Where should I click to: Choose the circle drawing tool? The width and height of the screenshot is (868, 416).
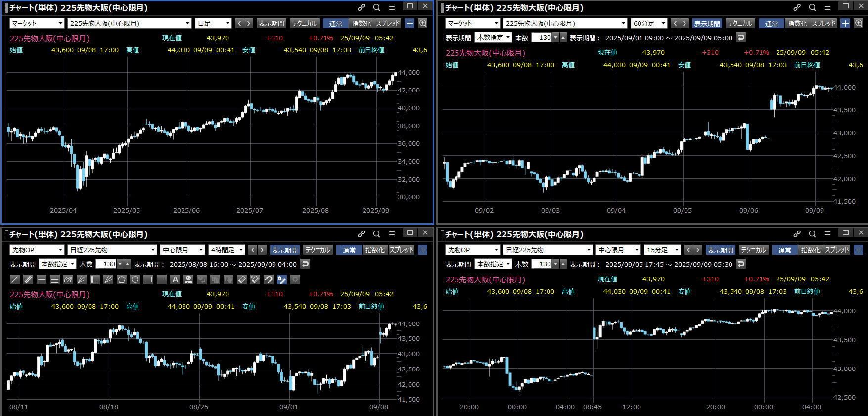[135, 279]
